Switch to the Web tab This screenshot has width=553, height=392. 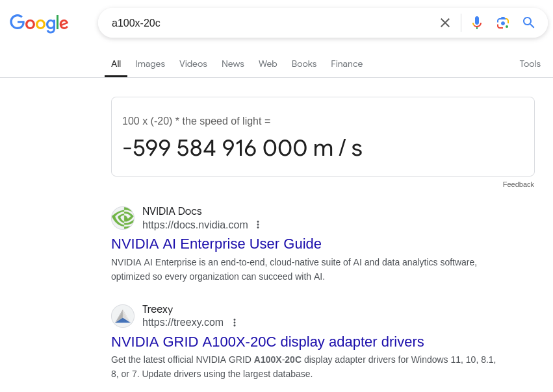268,64
